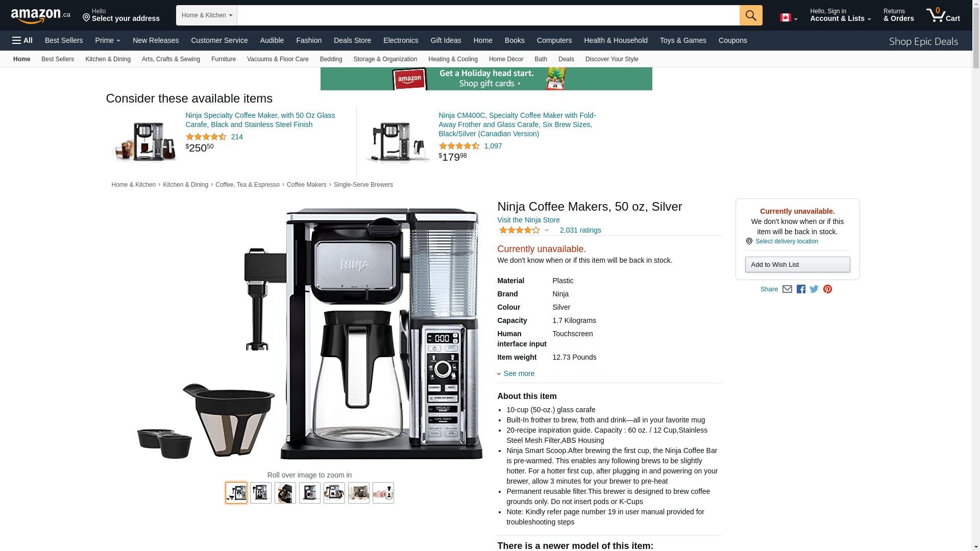Select the second product thumbnail image

(x=261, y=493)
